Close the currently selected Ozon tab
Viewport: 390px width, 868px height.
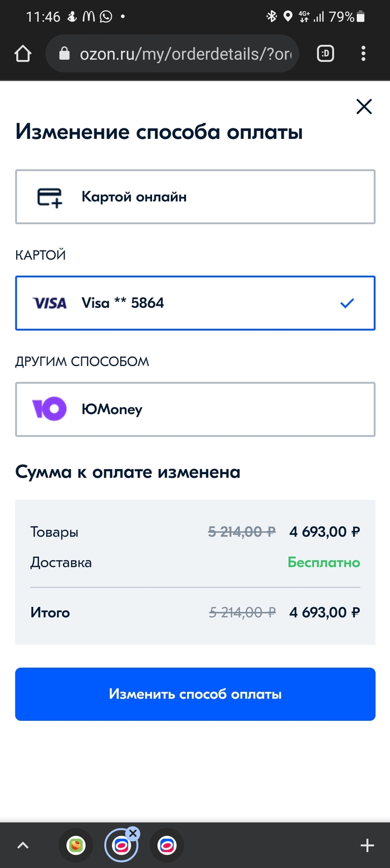pyautogui.click(x=133, y=833)
